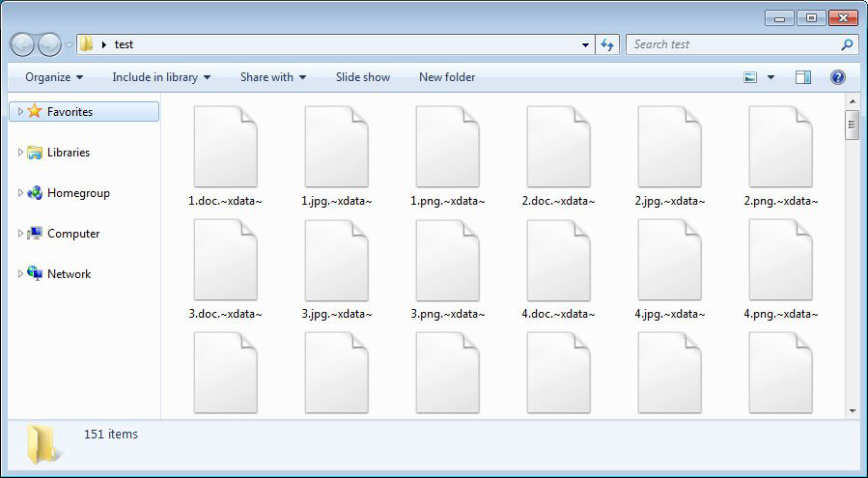The image size is (868, 478).
Task: Open address bar history dropdown
Action: (585, 44)
